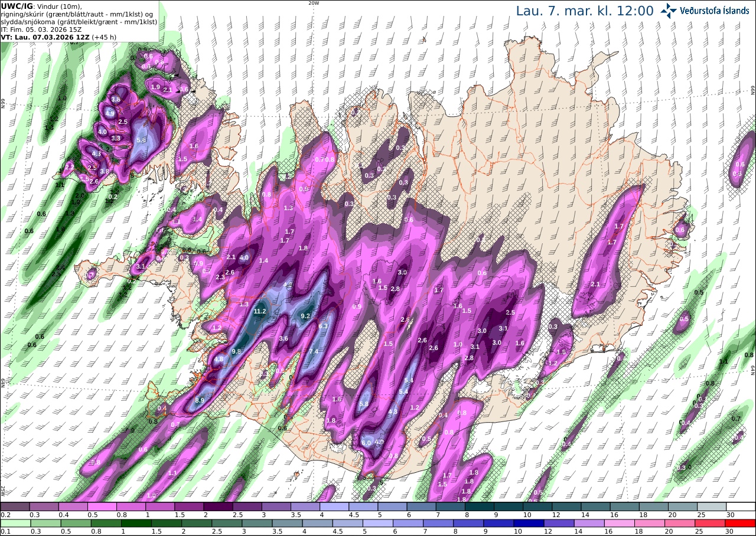Click the pink snow scale swatch starting at 0.5

point(102,506)
